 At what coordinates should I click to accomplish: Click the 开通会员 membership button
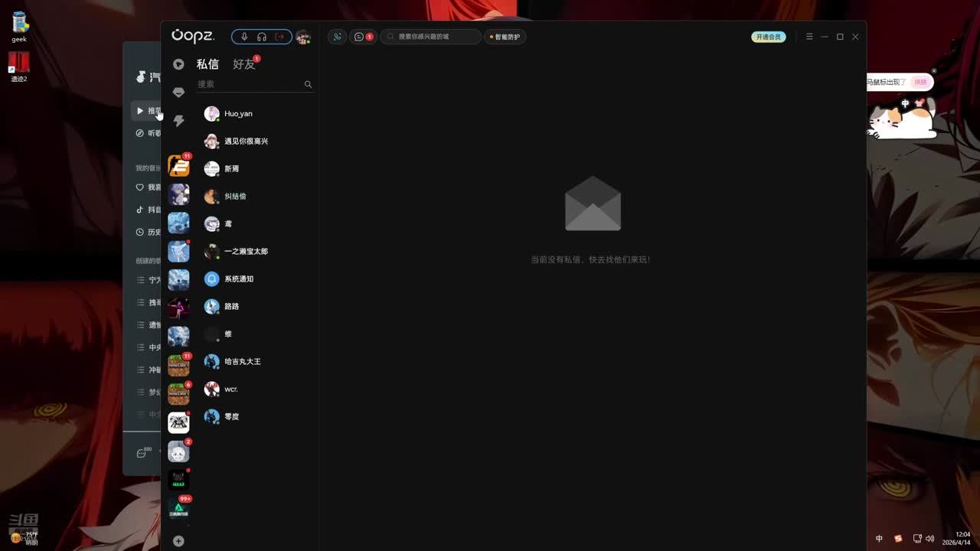pyautogui.click(x=768, y=37)
